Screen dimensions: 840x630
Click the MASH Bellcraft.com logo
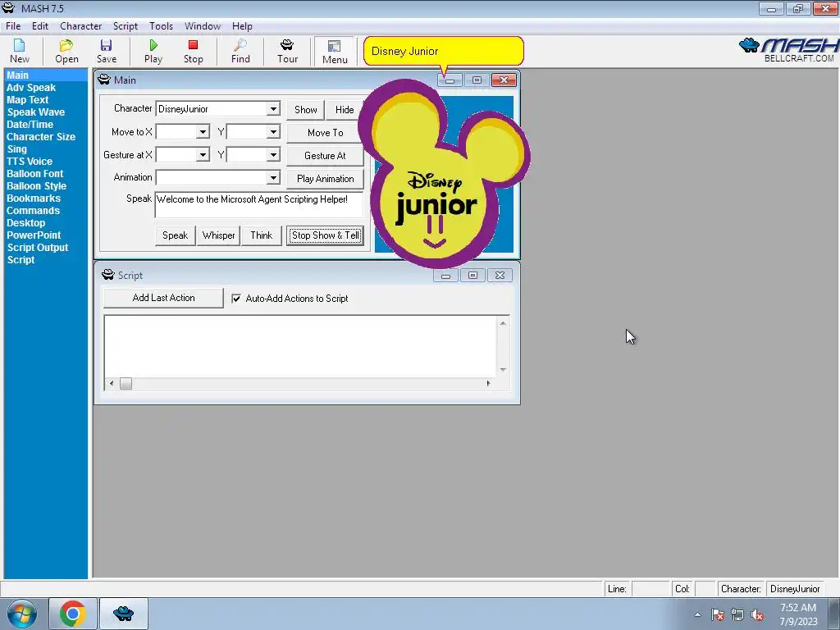[x=788, y=50]
